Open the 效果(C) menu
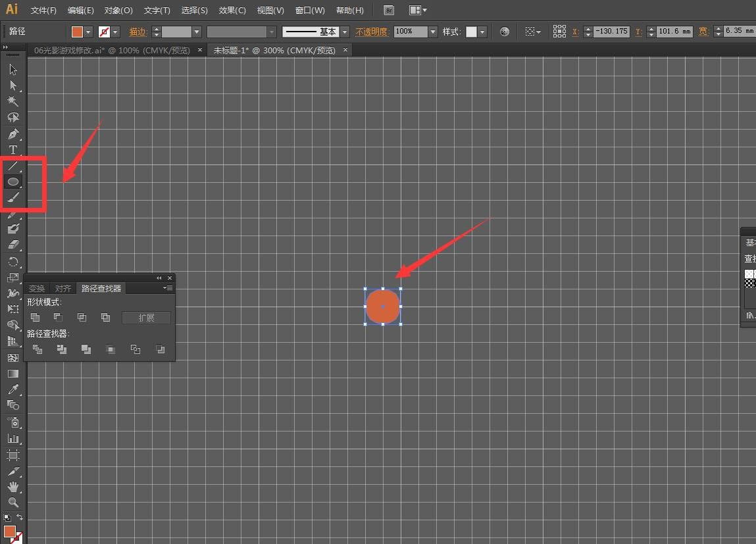The height and width of the screenshot is (544, 756). coord(232,10)
